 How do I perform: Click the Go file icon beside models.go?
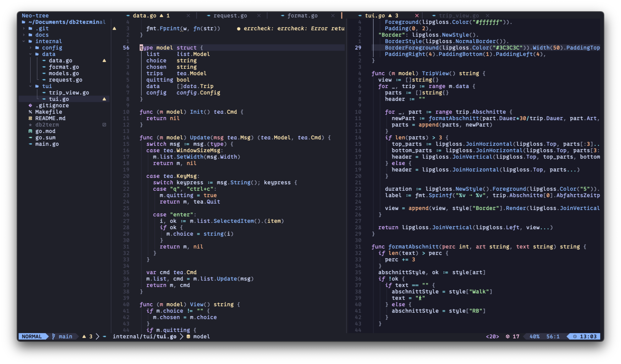click(44, 74)
